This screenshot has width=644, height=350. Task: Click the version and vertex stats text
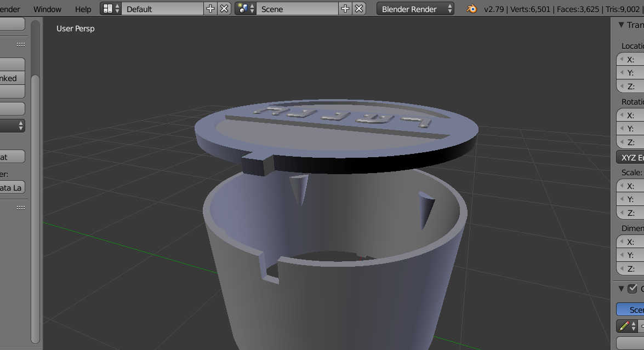563,9
